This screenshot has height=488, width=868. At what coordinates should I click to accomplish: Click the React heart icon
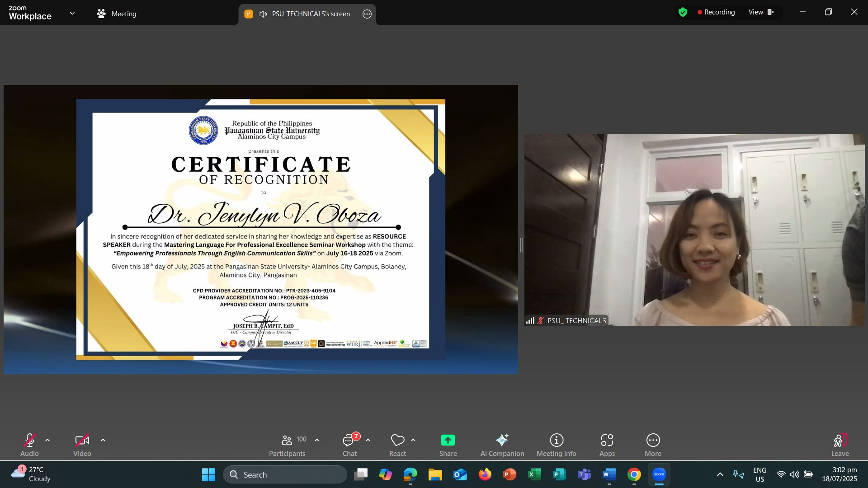pos(397,441)
